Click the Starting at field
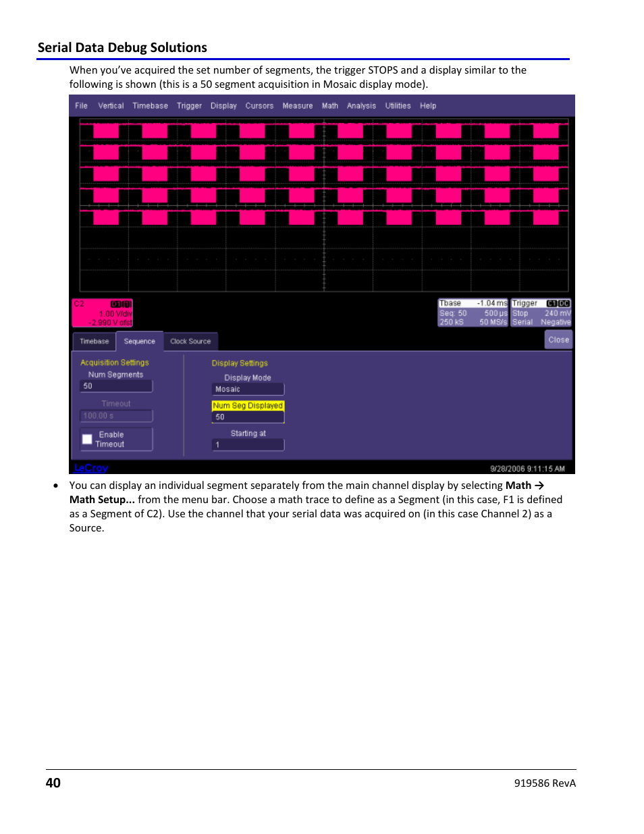This screenshot has height=834, width=644. tap(248, 445)
